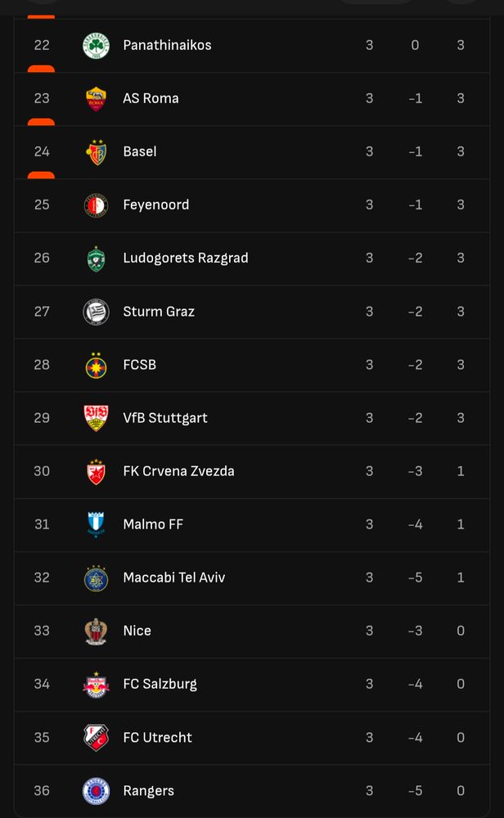This screenshot has height=818, width=504.
Task: Open the FK Crvena Zvezda crest
Action: tap(96, 472)
